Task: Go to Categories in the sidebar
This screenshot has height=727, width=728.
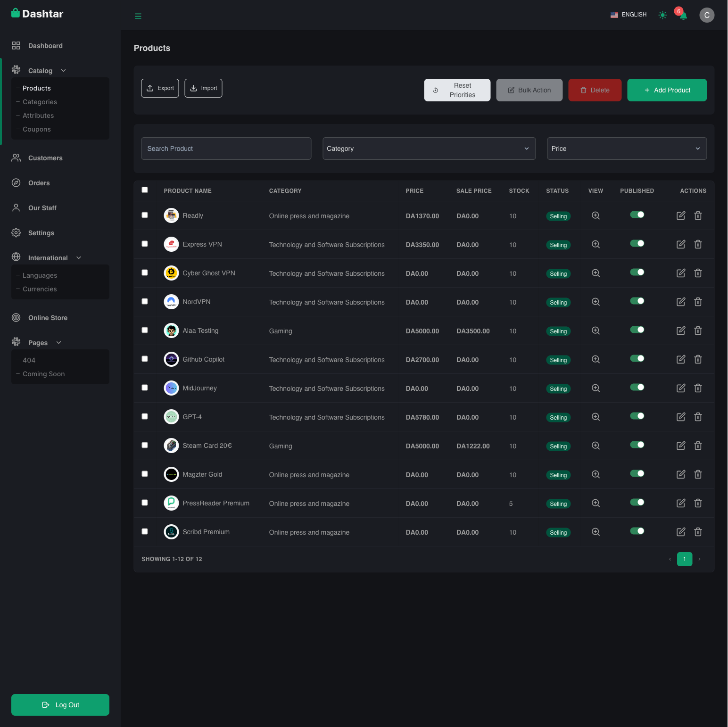Action: (x=40, y=102)
